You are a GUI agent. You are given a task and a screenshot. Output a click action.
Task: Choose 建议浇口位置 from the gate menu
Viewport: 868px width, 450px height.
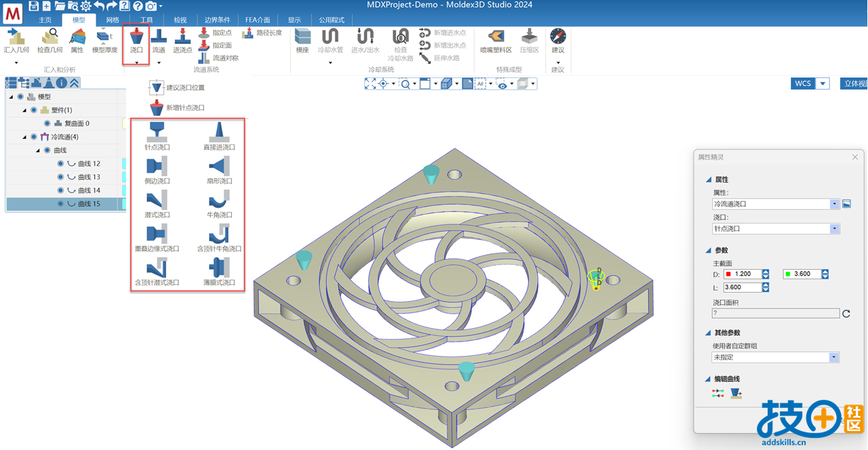(177, 87)
